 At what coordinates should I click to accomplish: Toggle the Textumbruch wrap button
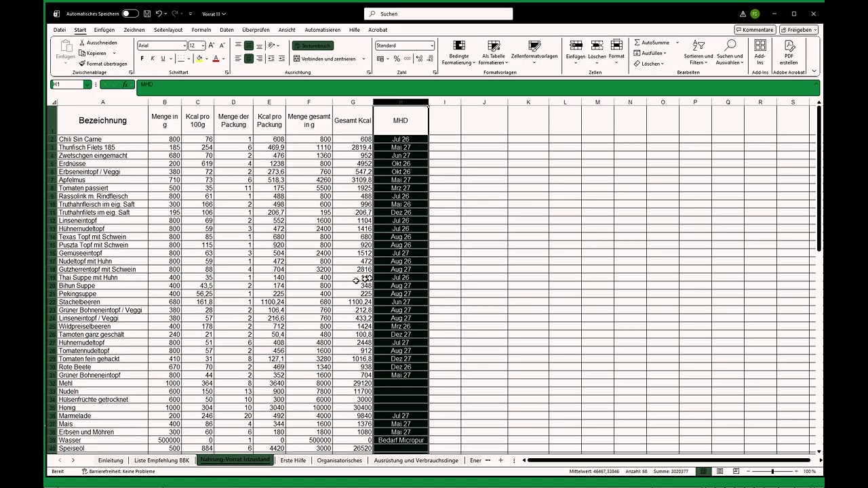pos(313,45)
